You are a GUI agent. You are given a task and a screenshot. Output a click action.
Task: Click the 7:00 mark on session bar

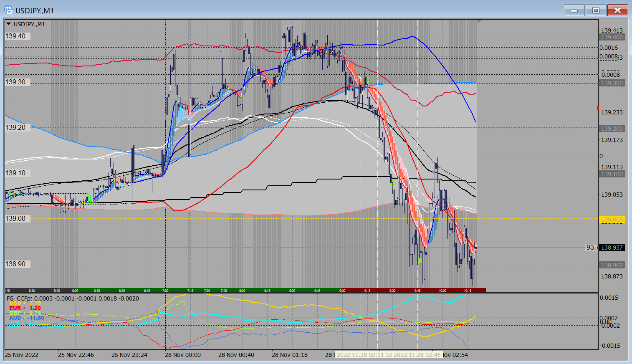165,291
